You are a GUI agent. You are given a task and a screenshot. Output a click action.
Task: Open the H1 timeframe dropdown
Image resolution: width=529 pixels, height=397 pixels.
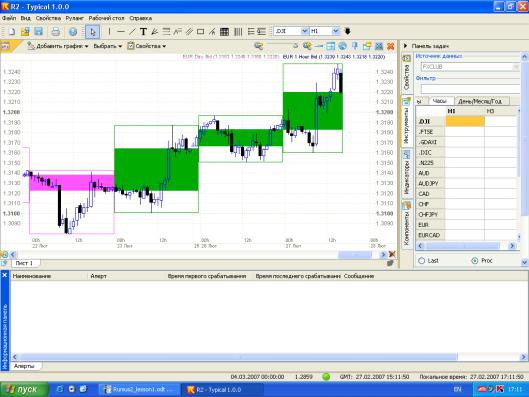335,31
